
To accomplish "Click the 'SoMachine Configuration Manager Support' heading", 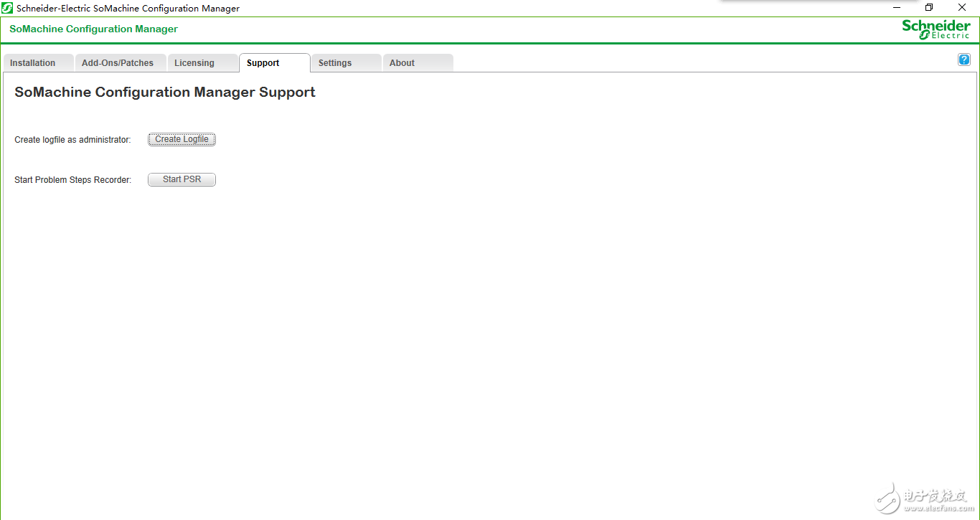I will pos(165,93).
